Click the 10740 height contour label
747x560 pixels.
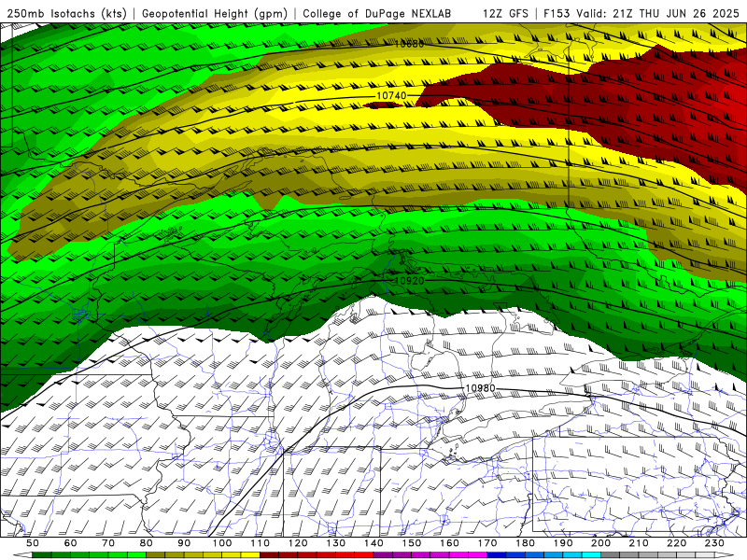[x=391, y=96]
